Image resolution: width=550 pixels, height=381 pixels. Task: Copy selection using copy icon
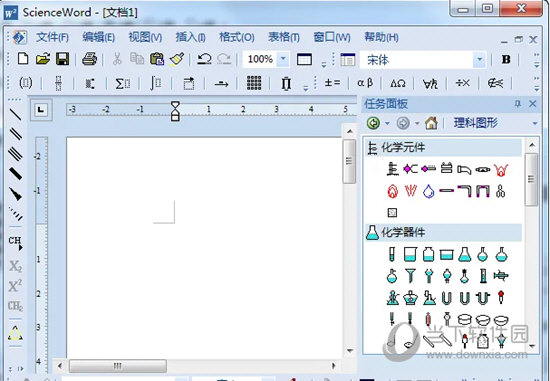[137, 59]
